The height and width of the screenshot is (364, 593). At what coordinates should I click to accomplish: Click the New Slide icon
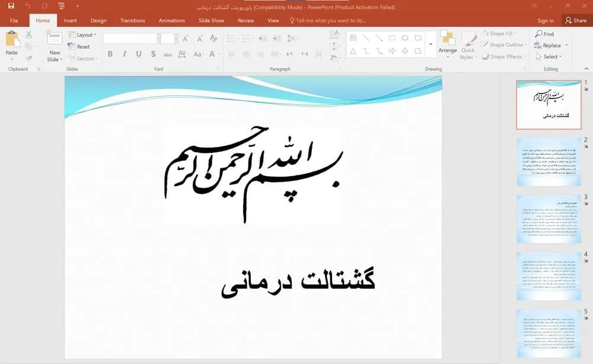[55, 39]
